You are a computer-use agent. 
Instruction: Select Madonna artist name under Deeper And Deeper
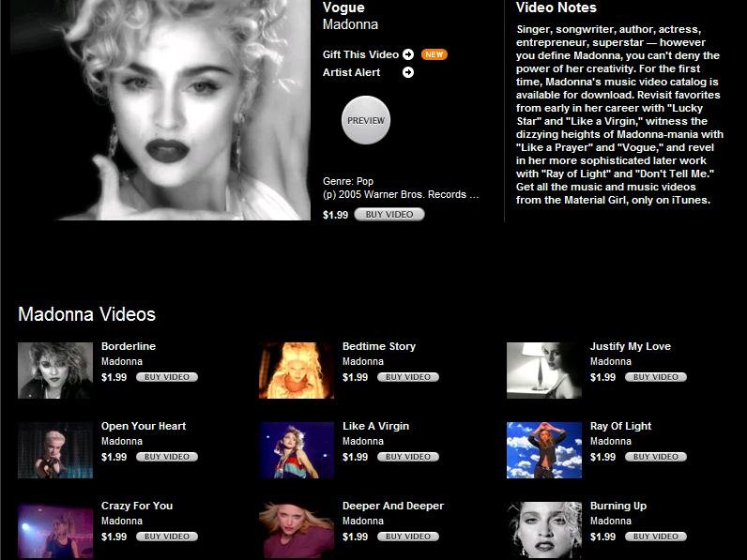point(362,521)
